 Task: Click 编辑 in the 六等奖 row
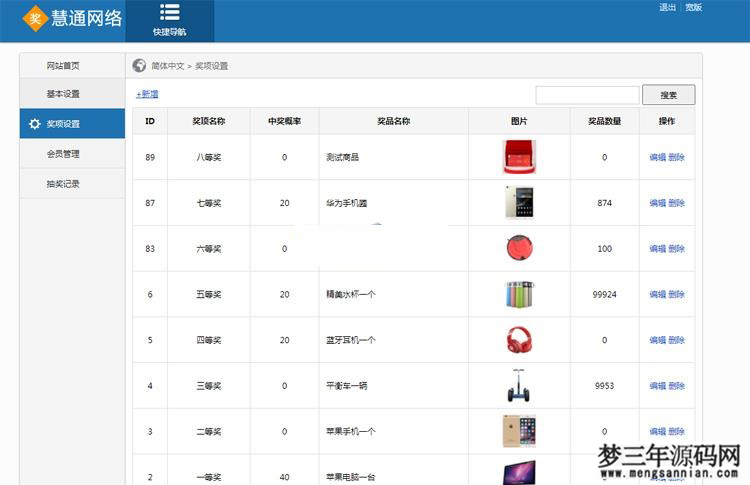tap(658, 248)
